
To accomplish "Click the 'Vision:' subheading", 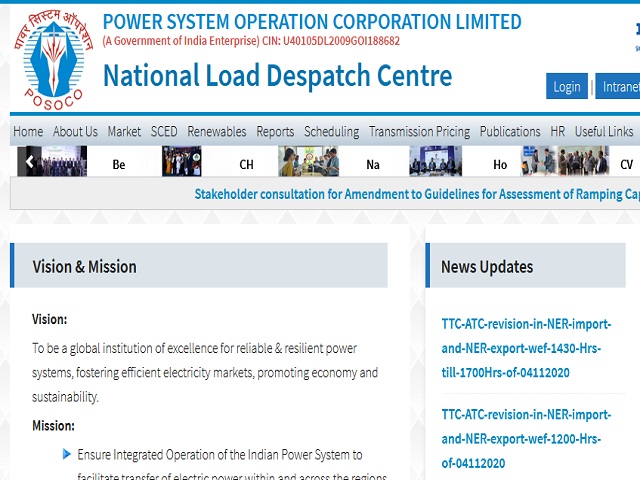I will [x=49, y=319].
